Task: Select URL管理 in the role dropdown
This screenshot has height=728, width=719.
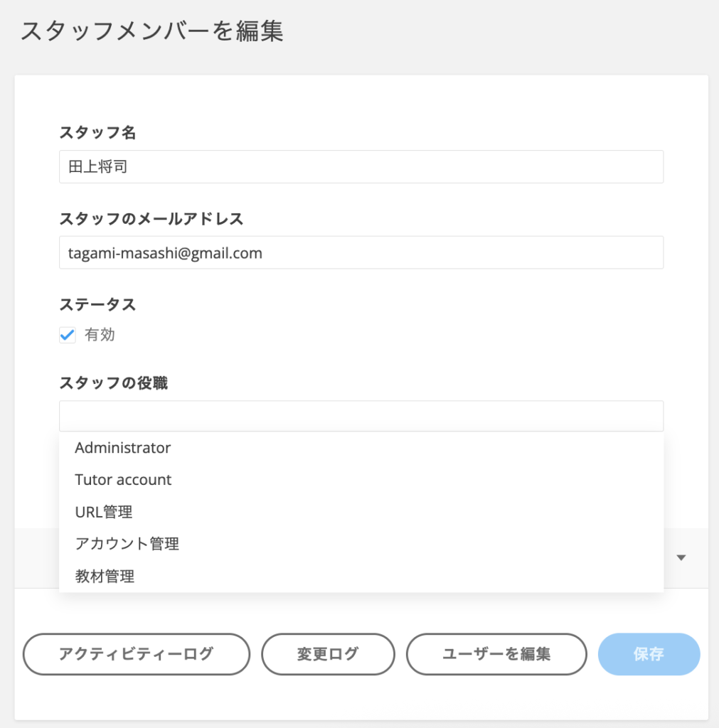Action: tap(104, 512)
